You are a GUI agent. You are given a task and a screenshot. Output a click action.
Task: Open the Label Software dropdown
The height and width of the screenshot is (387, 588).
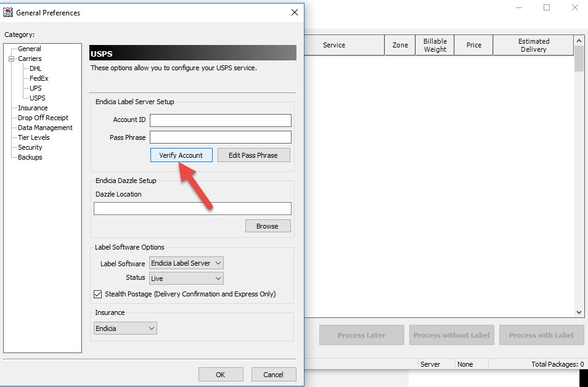pos(186,263)
